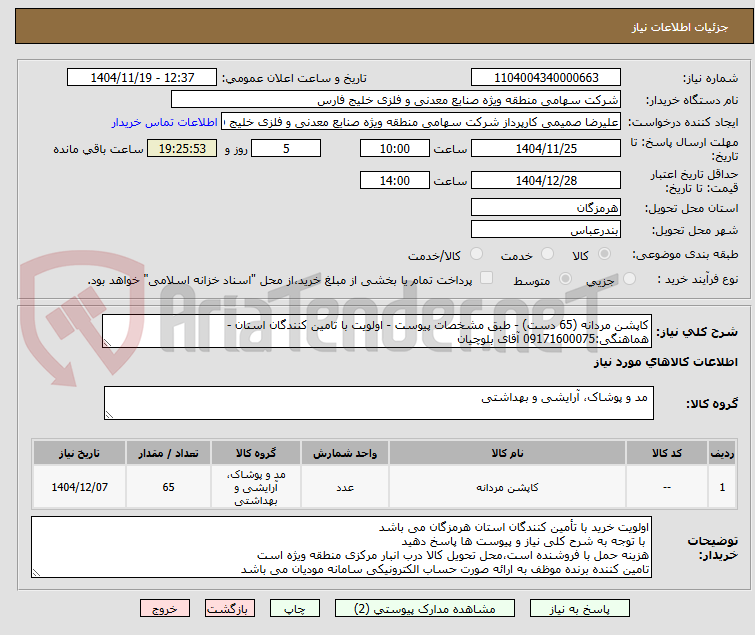The image size is (755, 635).
Task: Click the remaining days field 5
Action: [x=286, y=149]
